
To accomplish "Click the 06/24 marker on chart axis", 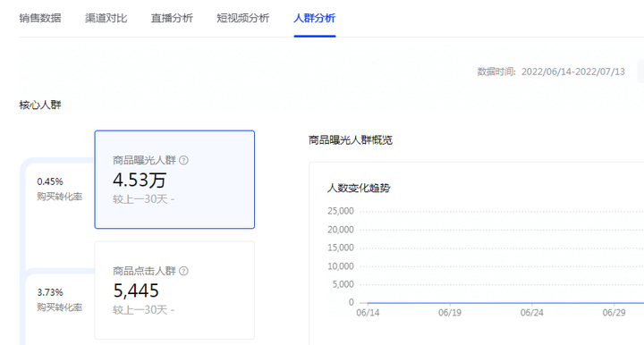I will [x=532, y=313].
